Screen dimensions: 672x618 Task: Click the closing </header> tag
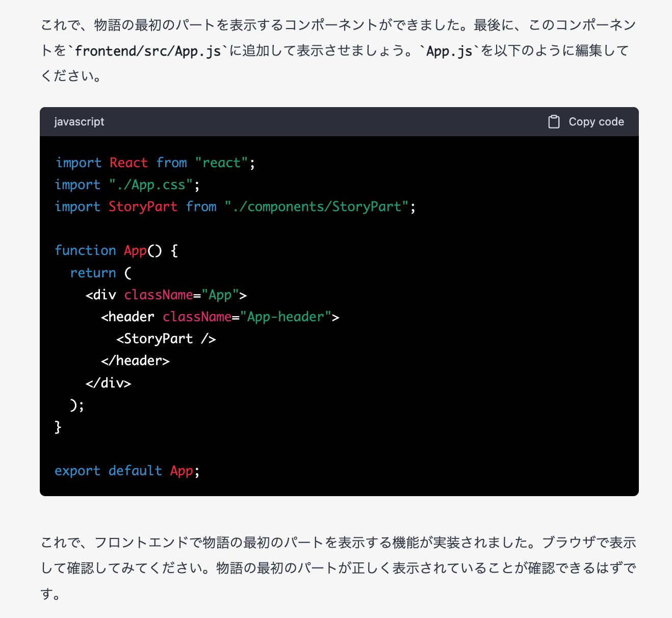click(x=135, y=360)
